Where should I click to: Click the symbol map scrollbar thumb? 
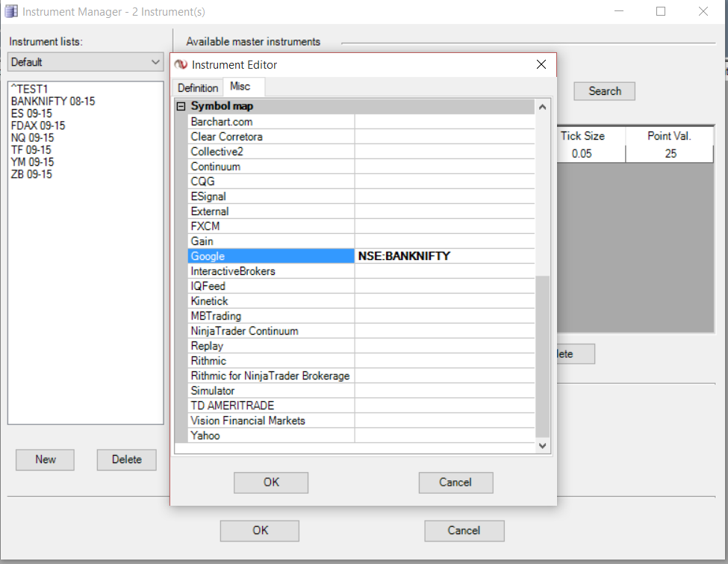point(542,356)
